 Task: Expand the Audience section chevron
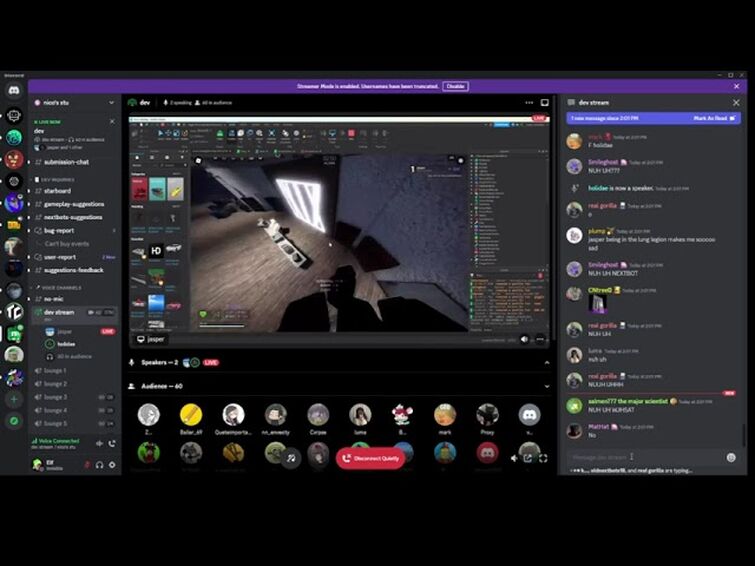click(x=547, y=386)
